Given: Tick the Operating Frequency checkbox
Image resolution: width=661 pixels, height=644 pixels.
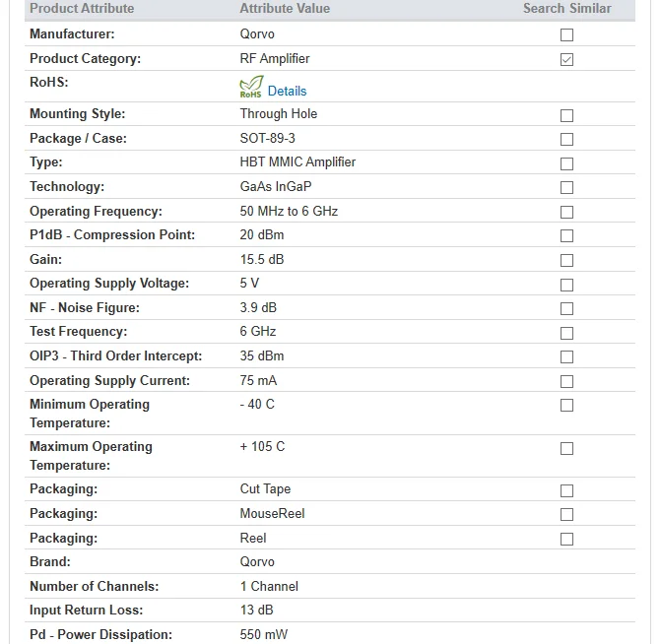Looking at the screenshot, I should tap(566, 212).
